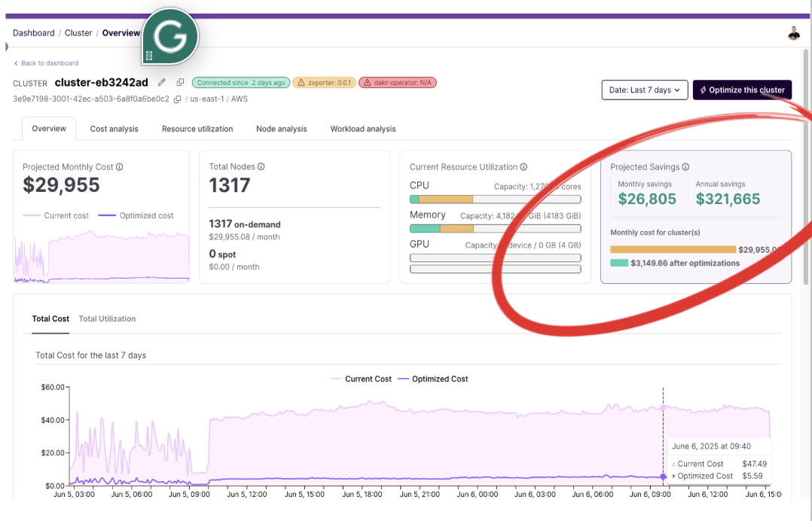Open the user avatar profile menu
The image size is (812, 521).
794,33
